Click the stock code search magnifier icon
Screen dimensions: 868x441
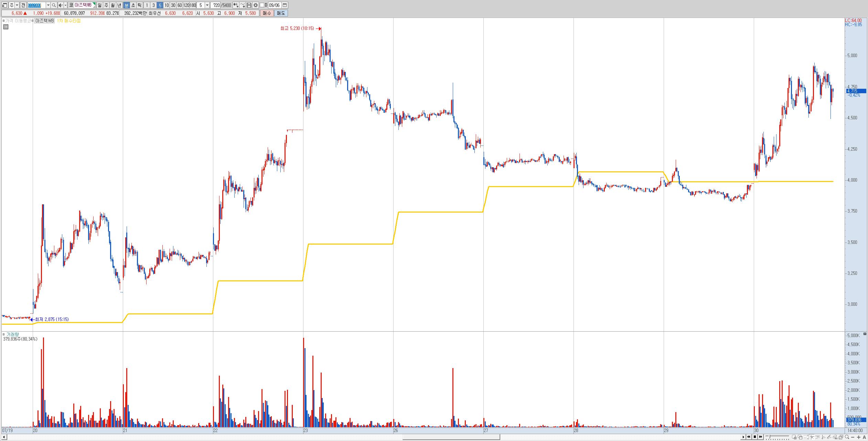point(54,5)
